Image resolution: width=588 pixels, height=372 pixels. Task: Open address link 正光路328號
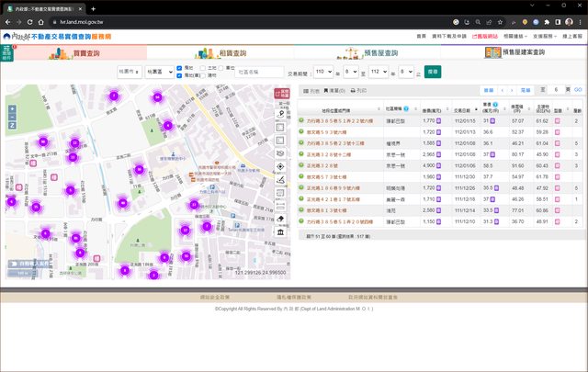(x=323, y=166)
